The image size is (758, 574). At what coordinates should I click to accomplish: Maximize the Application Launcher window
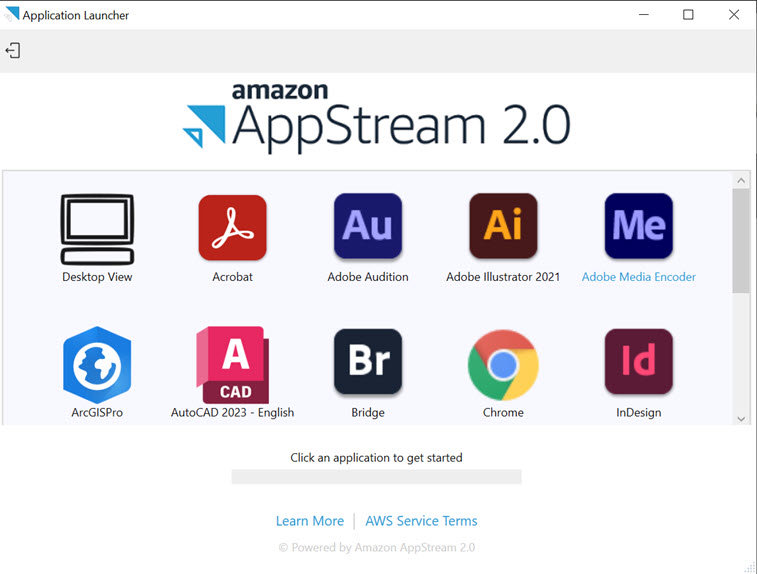click(688, 15)
